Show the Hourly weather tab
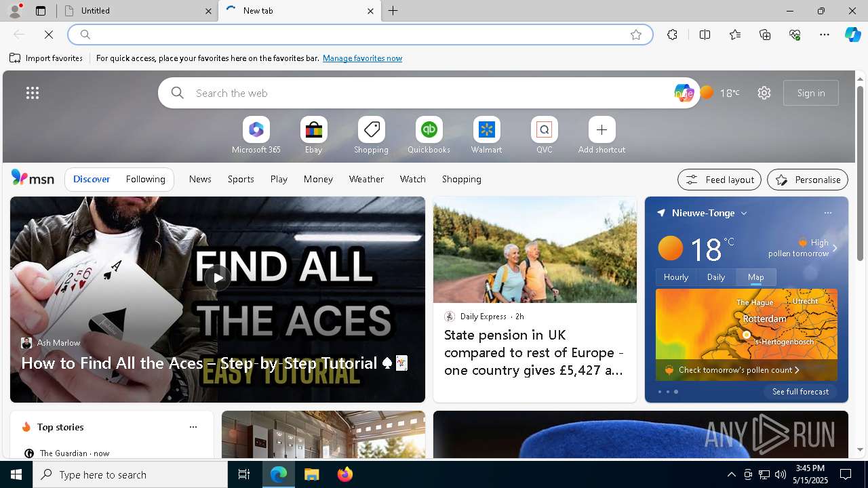868x488 pixels. click(676, 277)
